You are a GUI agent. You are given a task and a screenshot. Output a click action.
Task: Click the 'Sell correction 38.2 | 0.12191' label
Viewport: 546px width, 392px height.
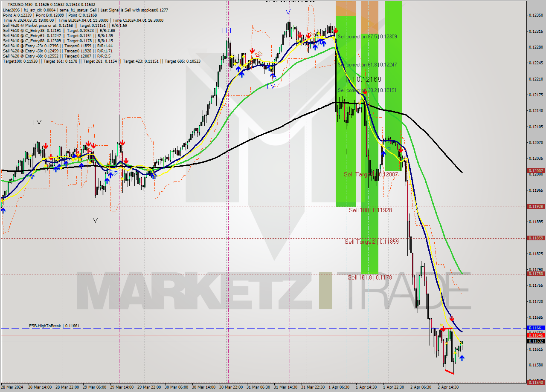367,90
